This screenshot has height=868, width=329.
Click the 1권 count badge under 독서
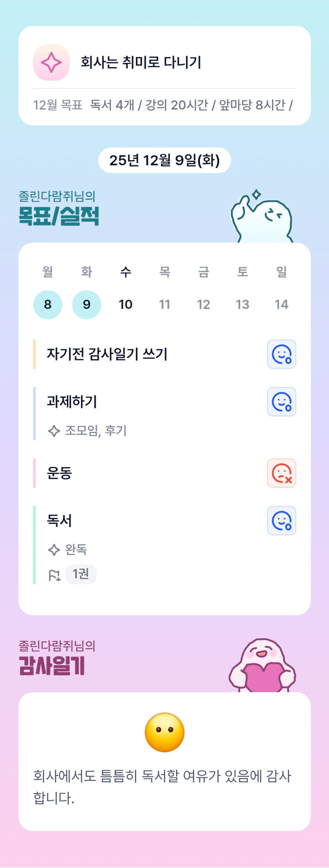[x=81, y=574]
